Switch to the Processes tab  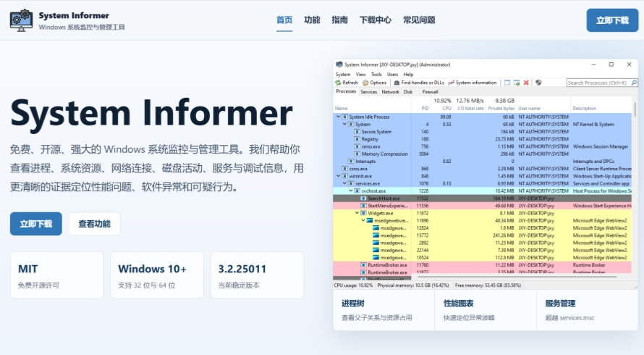346,91
